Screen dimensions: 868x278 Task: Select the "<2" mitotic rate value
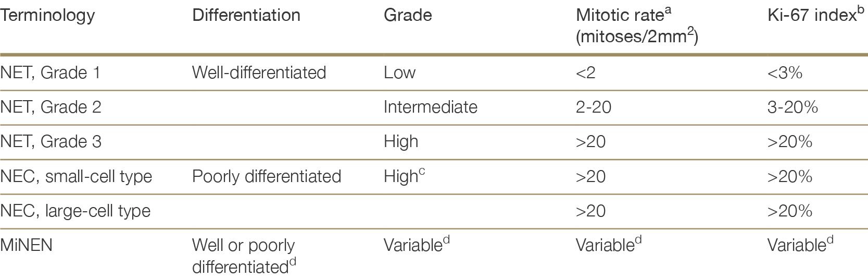click(x=585, y=72)
